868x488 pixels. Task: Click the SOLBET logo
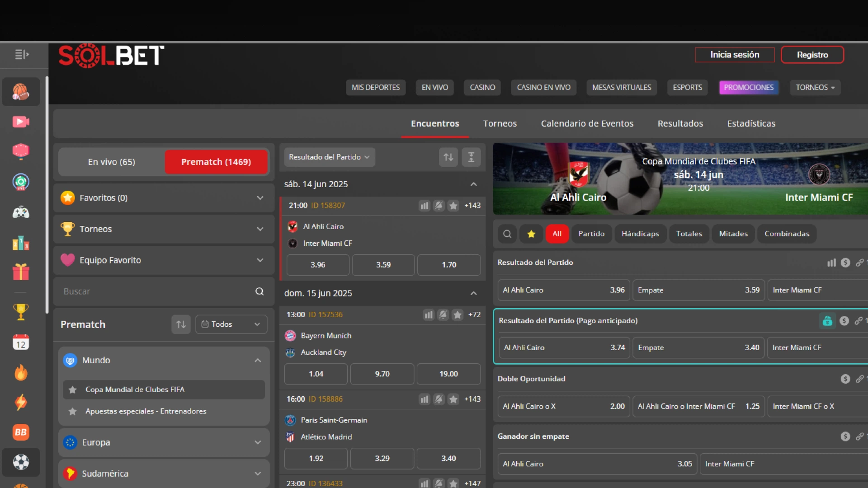click(111, 56)
